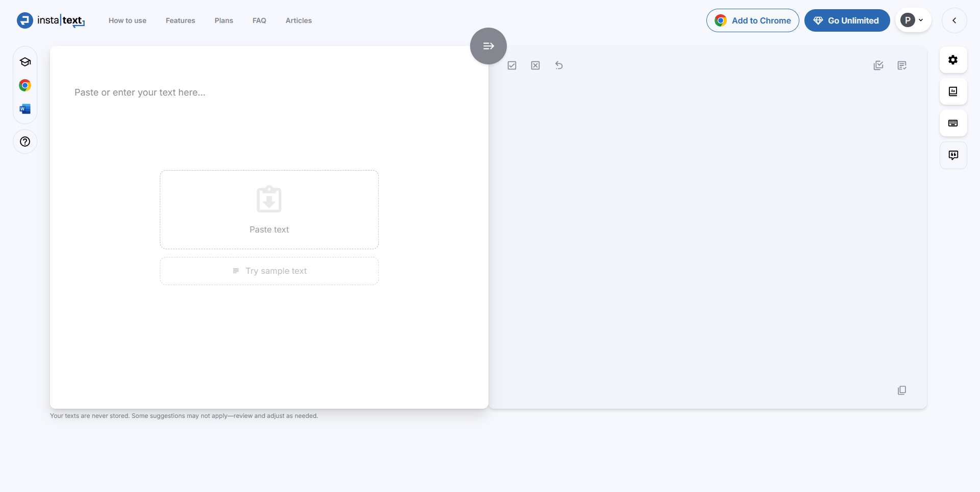The width and height of the screenshot is (980, 492).
Task: Expand the profile P account dropdown
Action: click(913, 20)
